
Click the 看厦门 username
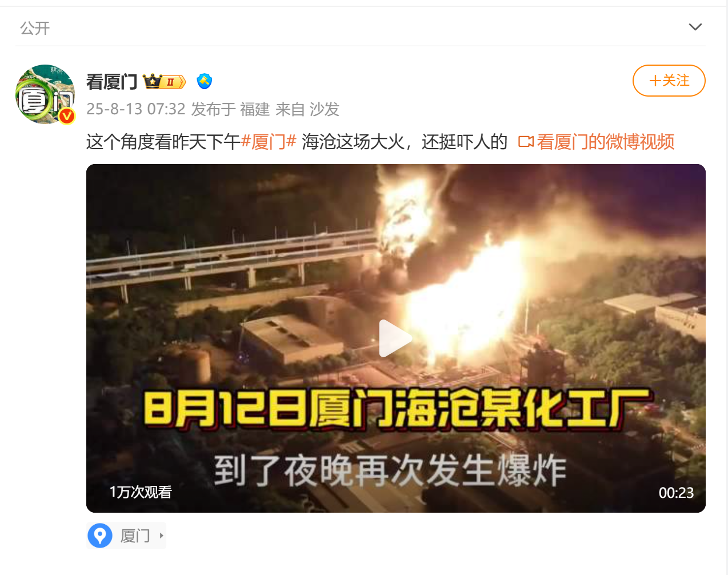112,82
